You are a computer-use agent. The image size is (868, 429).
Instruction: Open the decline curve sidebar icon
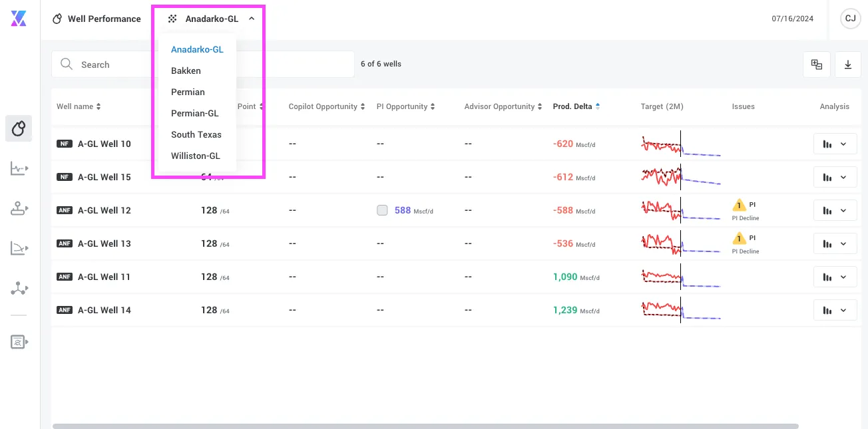19,249
